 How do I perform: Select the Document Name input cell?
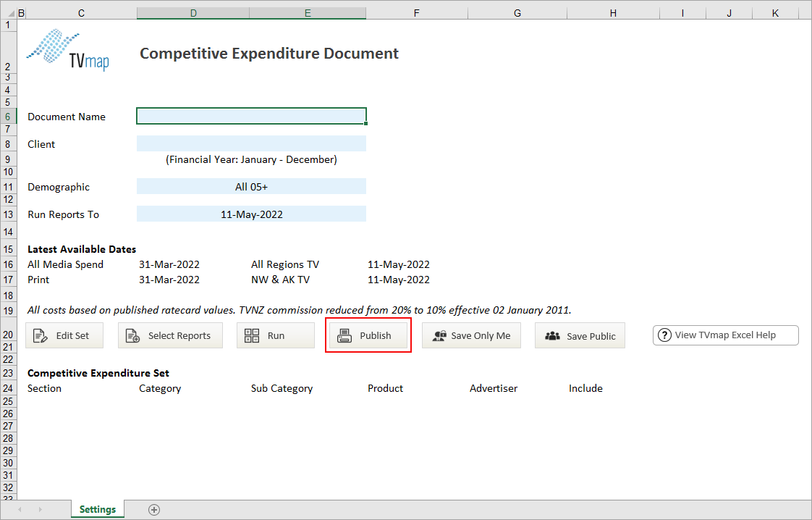(x=252, y=116)
